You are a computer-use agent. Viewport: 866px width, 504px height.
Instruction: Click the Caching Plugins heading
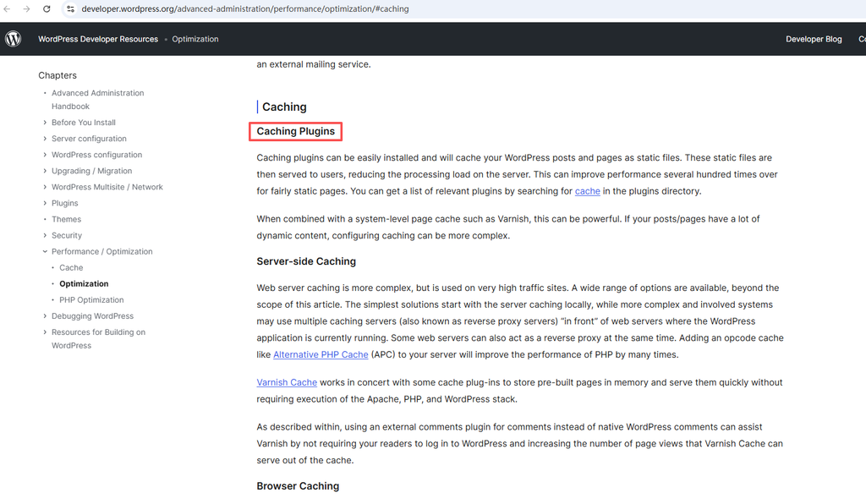[x=295, y=131]
